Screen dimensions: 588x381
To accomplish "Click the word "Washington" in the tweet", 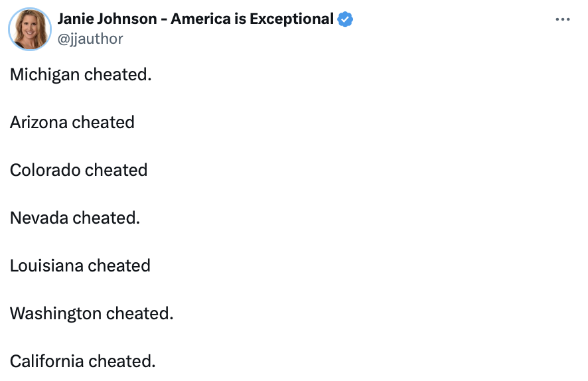I will coord(56,313).
